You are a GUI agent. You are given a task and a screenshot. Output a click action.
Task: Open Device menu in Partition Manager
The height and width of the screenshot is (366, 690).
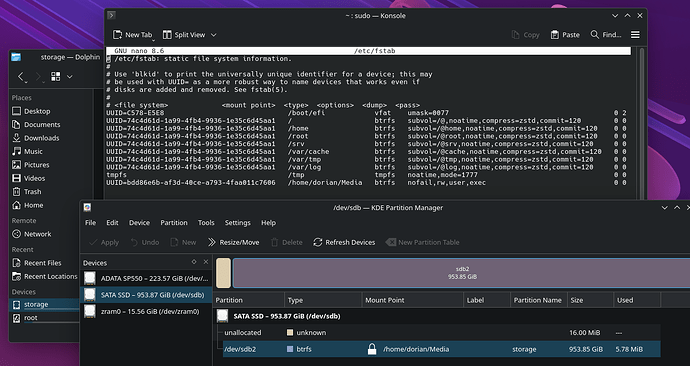point(139,223)
